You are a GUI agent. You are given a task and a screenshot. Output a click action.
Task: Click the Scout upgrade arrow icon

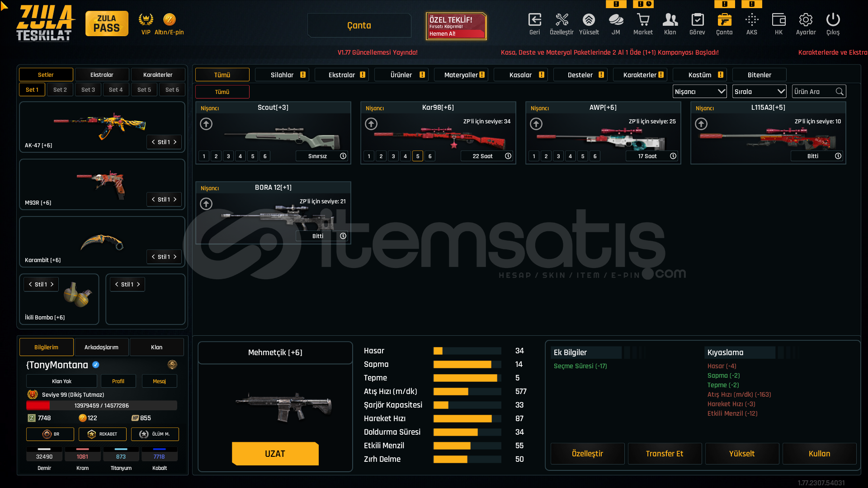pos(206,124)
